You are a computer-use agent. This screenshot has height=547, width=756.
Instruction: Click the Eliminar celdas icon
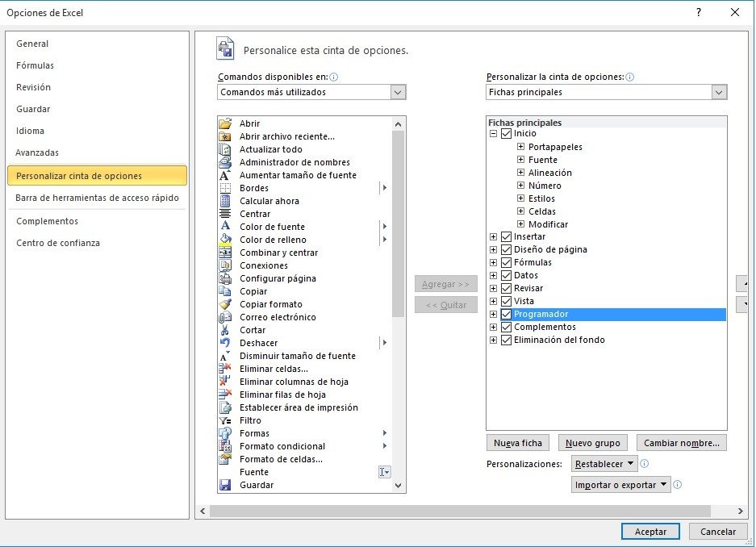pyautogui.click(x=225, y=369)
